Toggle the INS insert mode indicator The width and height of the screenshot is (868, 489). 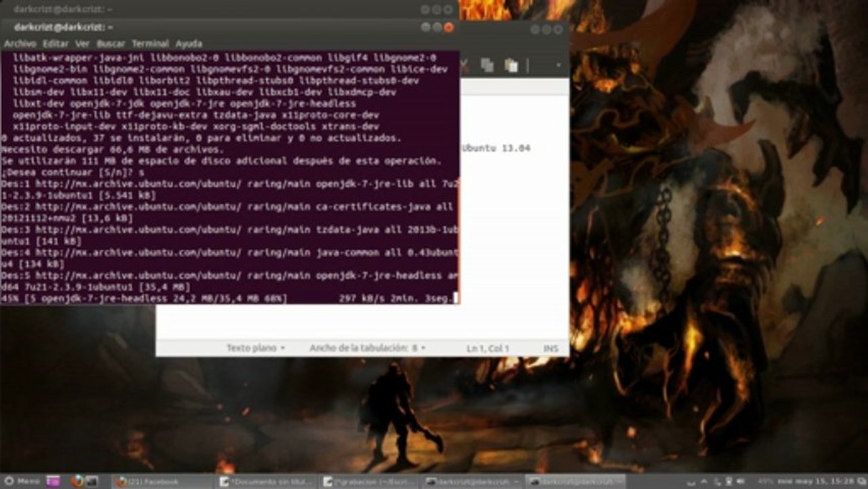point(550,348)
